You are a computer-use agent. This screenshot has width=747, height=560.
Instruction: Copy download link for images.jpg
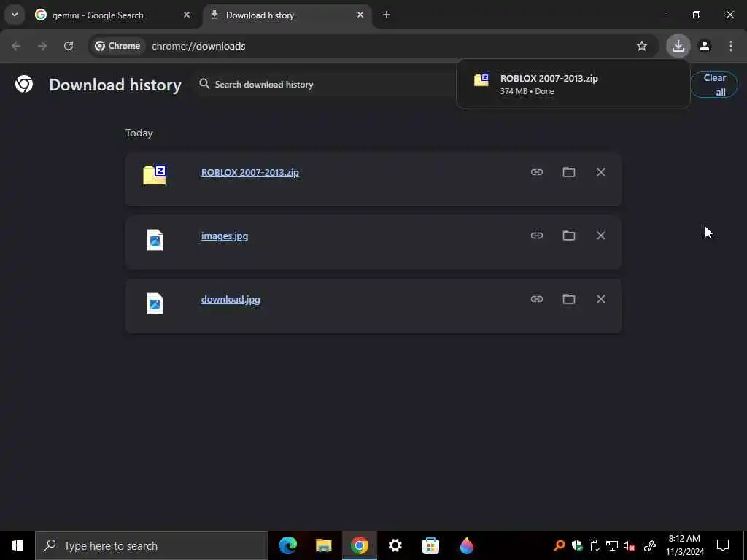pos(537,236)
